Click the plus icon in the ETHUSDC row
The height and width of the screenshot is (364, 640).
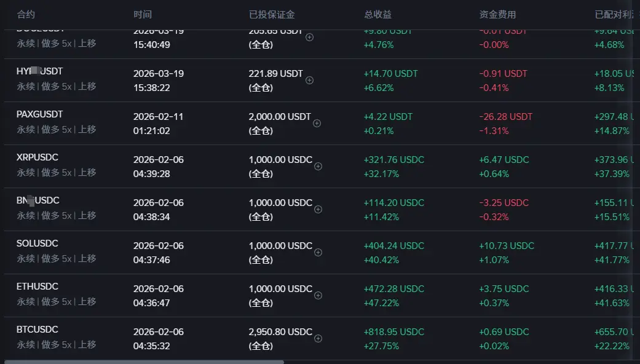pos(318,295)
